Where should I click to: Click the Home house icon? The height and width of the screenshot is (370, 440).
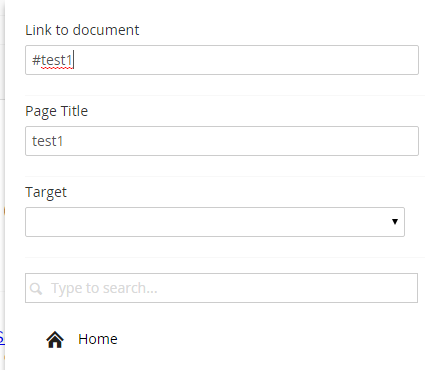pyautogui.click(x=55, y=340)
